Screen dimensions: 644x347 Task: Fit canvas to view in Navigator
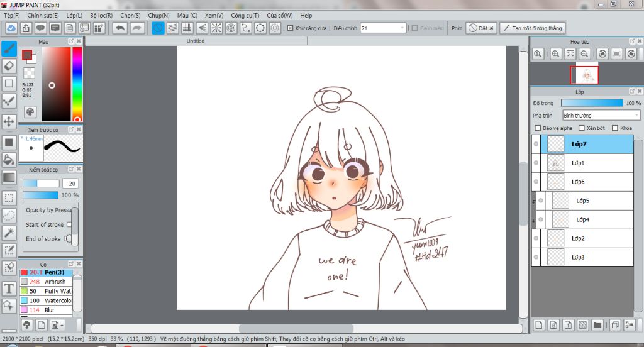pos(570,54)
